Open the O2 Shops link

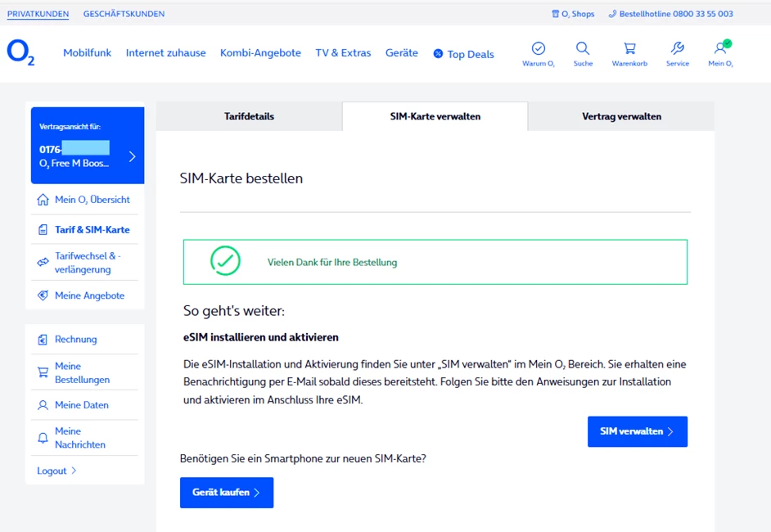(578, 14)
